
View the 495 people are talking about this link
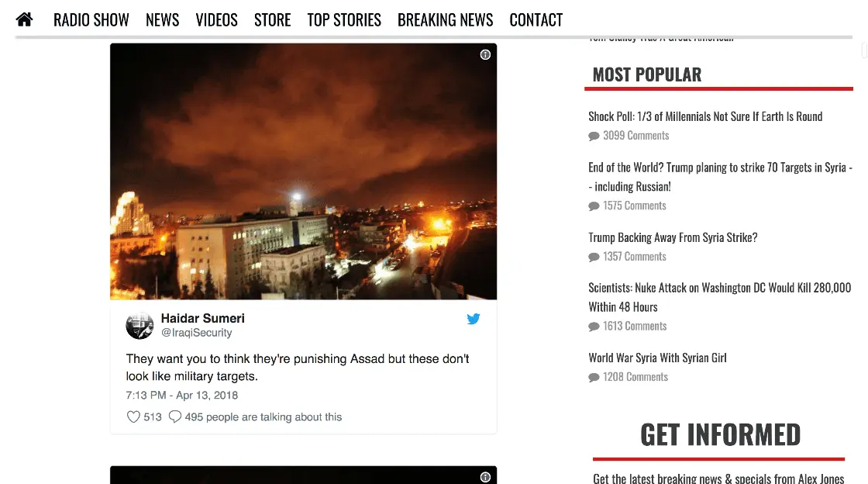[263, 417]
